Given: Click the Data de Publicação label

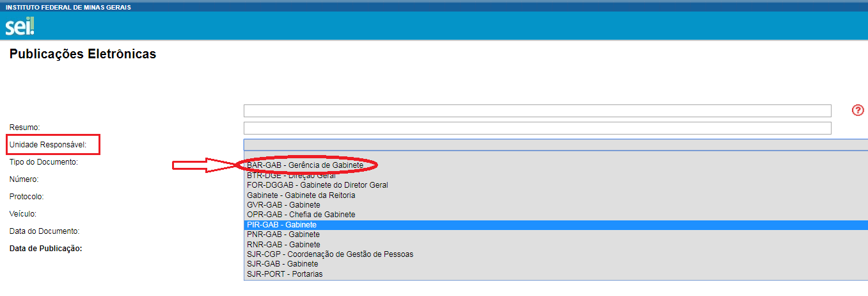Looking at the screenshot, I should coord(46,249).
